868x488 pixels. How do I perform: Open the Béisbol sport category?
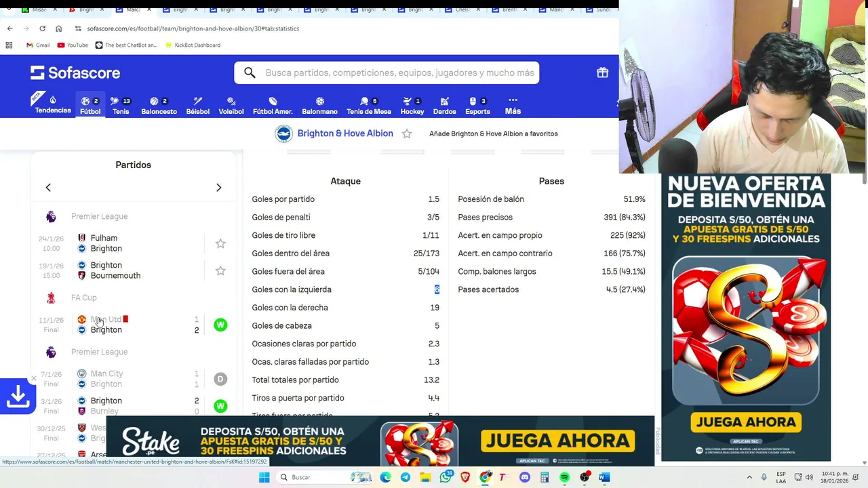[198, 105]
